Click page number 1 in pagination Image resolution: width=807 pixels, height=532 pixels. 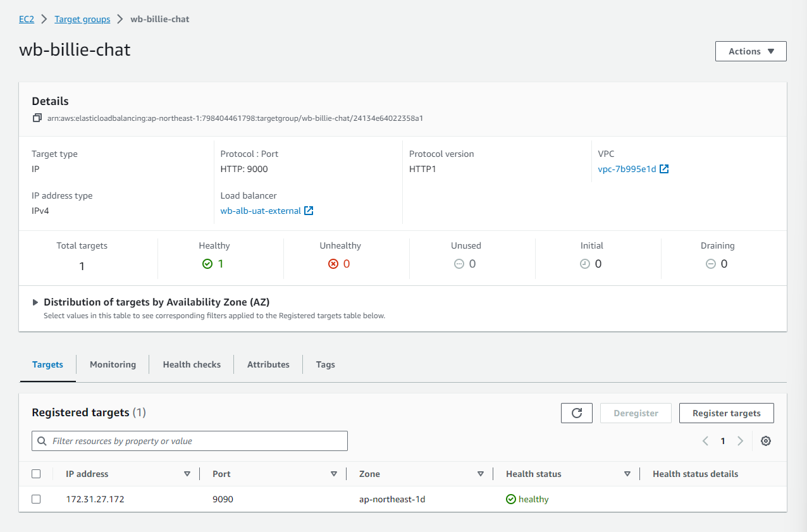tap(723, 441)
